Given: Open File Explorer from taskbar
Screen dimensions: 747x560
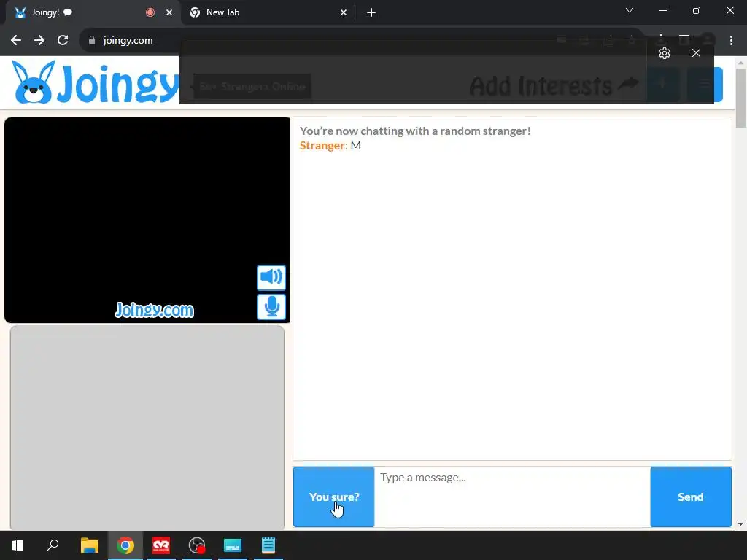Looking at the screenshot, I should click(90, 545).
